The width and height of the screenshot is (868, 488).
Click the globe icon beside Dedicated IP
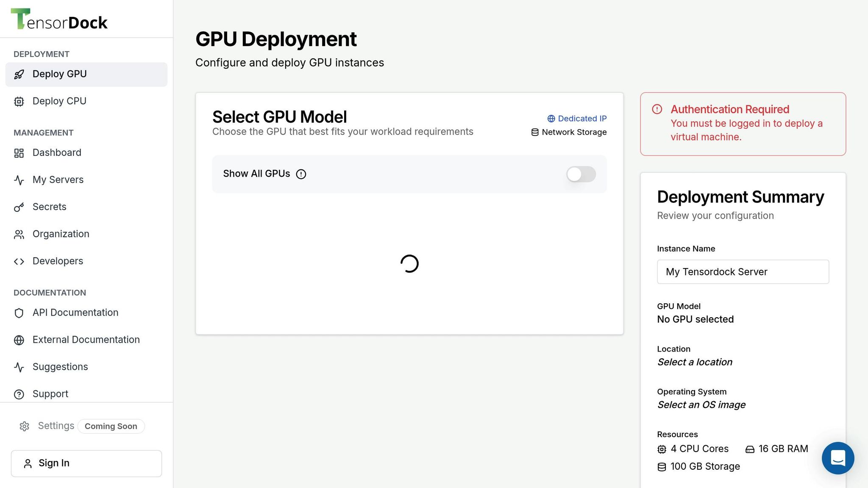551,119
